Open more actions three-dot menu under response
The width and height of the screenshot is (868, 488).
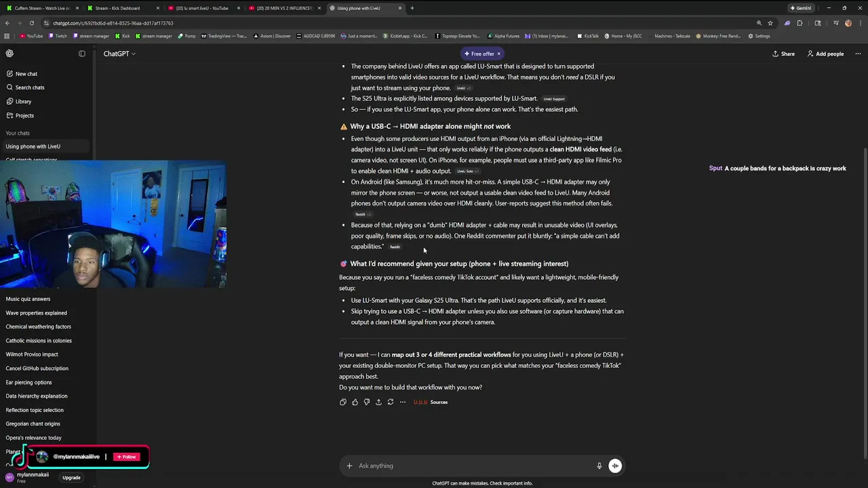tap(403, 402)
